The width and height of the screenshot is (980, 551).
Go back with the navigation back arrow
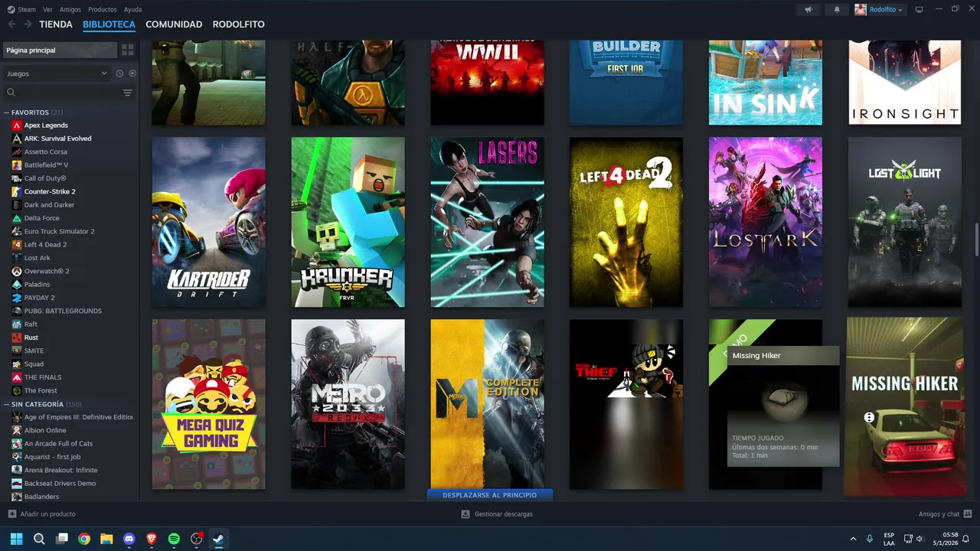click(x=11, y=24)
